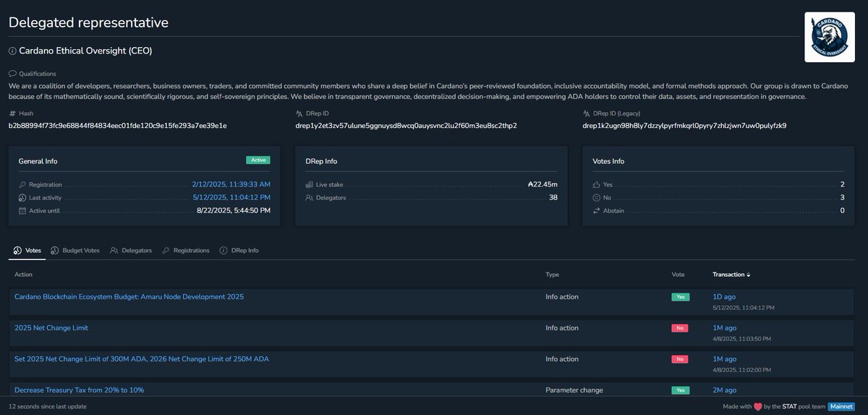Open the last activity 5/12/2025 link
The height and width of the screenshot is (415, 868).
click(x=231, y=197)
